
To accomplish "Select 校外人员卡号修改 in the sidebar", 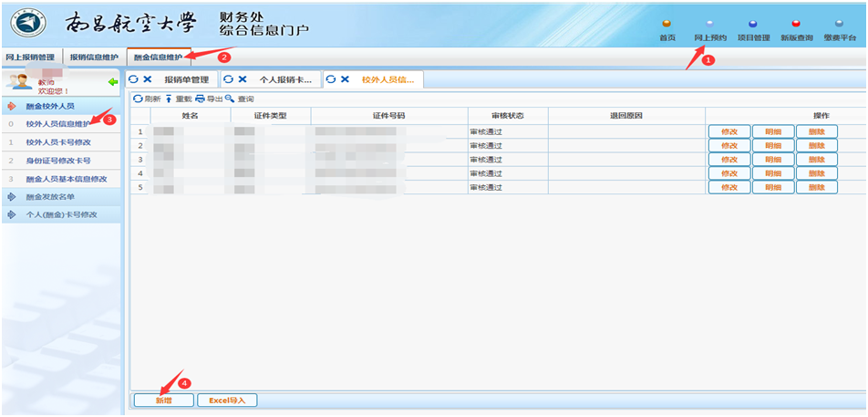I will click(58, 142).
